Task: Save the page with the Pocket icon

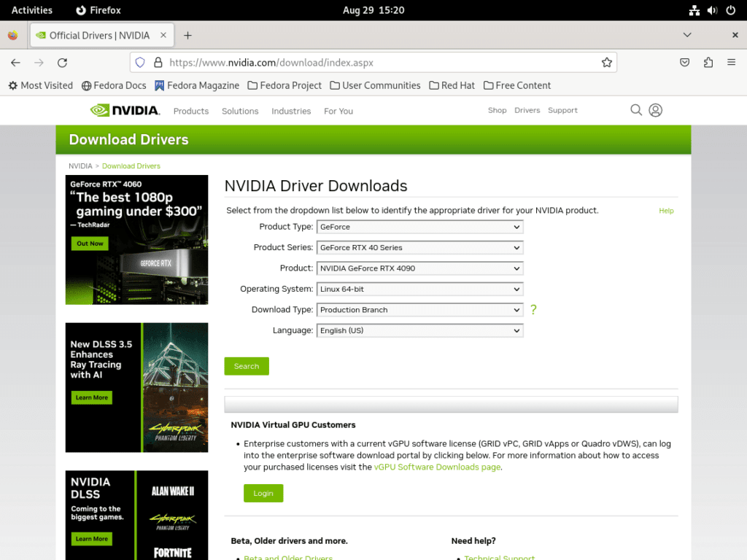Action: tap(684, 62)
